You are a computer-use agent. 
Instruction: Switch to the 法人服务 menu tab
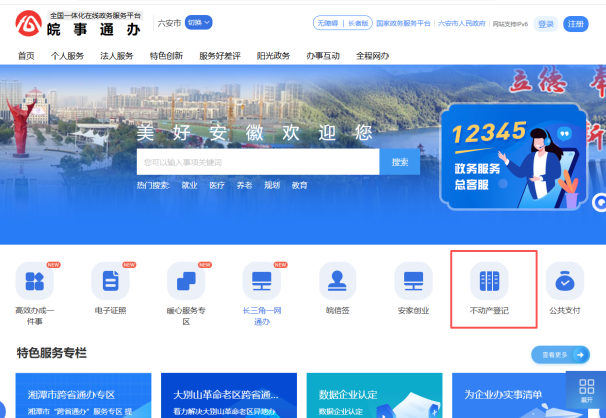[x=117, y=56]
